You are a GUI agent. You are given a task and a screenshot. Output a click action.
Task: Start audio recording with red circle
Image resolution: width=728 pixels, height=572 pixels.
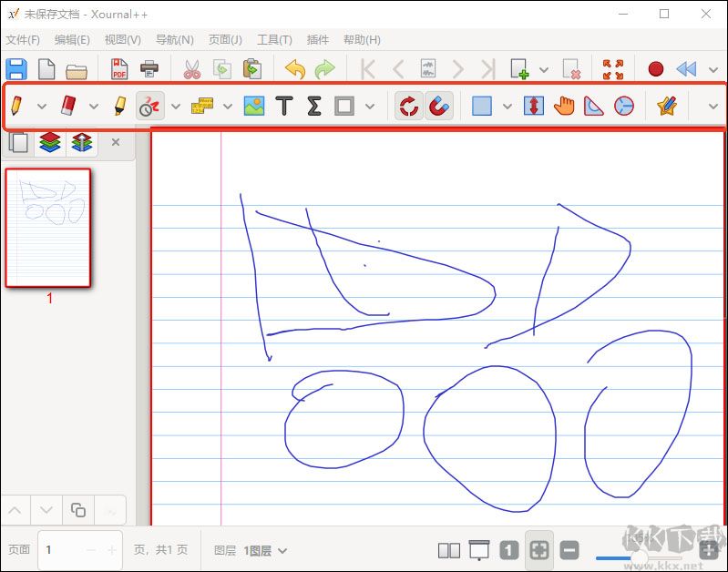pos(656,69)
